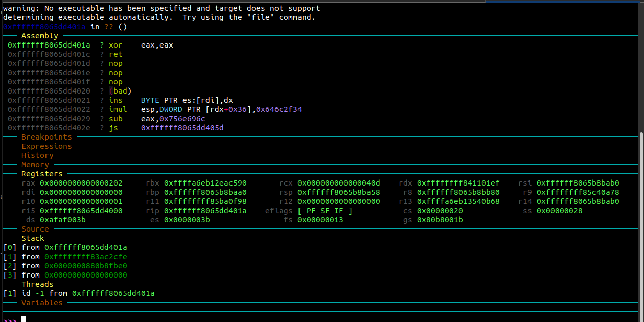
Task: Click the rsi register value
Action: [x=578, y=183]
